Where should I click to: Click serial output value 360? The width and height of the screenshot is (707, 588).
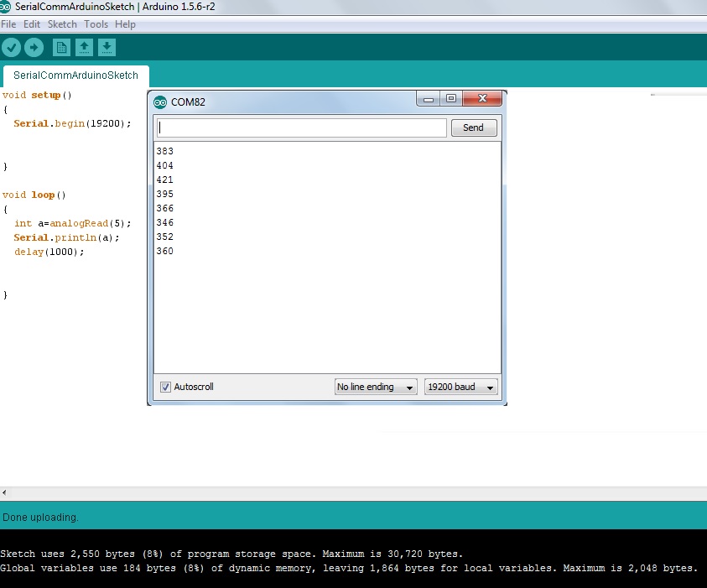tap(164, 251)
